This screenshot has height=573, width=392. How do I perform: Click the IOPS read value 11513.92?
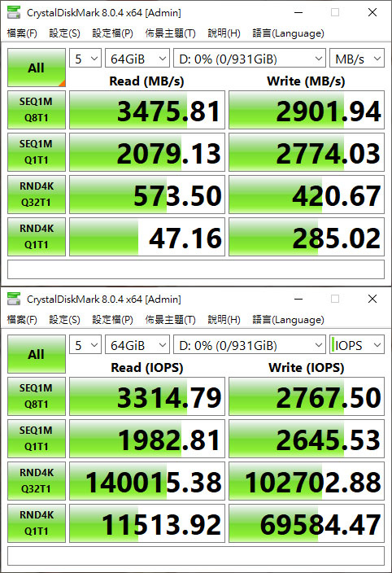coord(147,523)
